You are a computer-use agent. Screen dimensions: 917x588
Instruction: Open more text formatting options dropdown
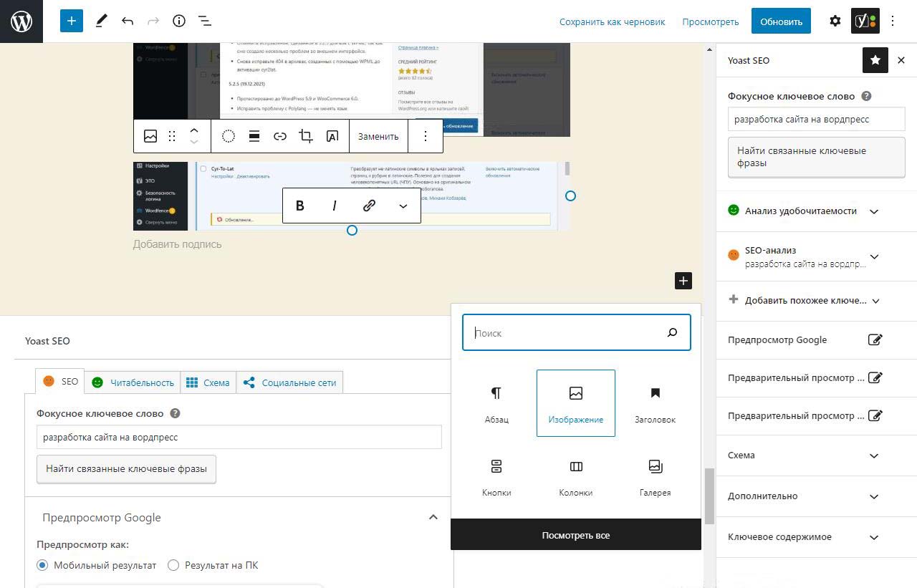pos(403,206)
